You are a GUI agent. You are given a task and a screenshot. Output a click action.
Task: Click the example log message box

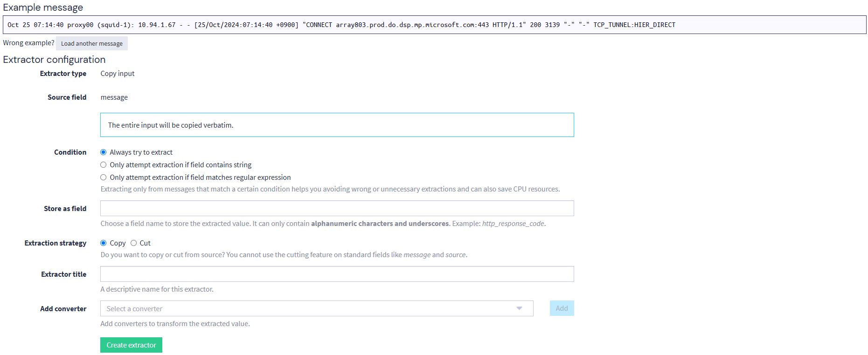point(434,25)
